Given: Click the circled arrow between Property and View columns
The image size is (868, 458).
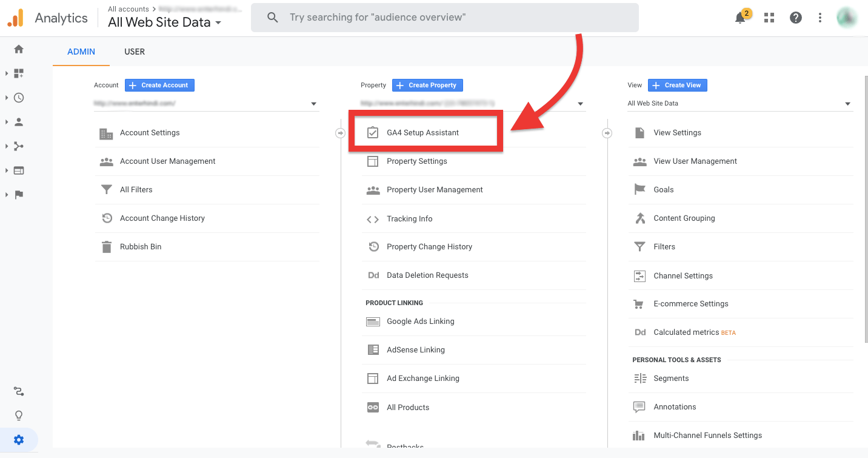Looking at the screenshot, I should pos(607,133).
